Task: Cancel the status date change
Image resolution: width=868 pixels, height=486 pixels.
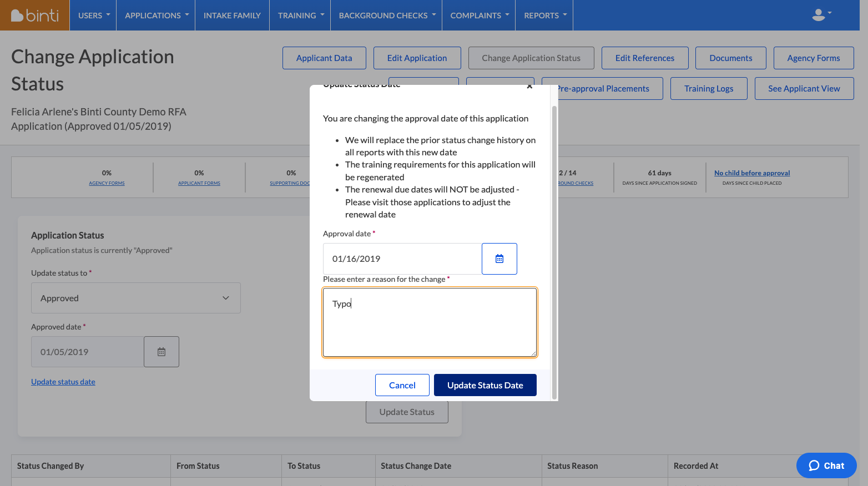Action: point(402,385)
